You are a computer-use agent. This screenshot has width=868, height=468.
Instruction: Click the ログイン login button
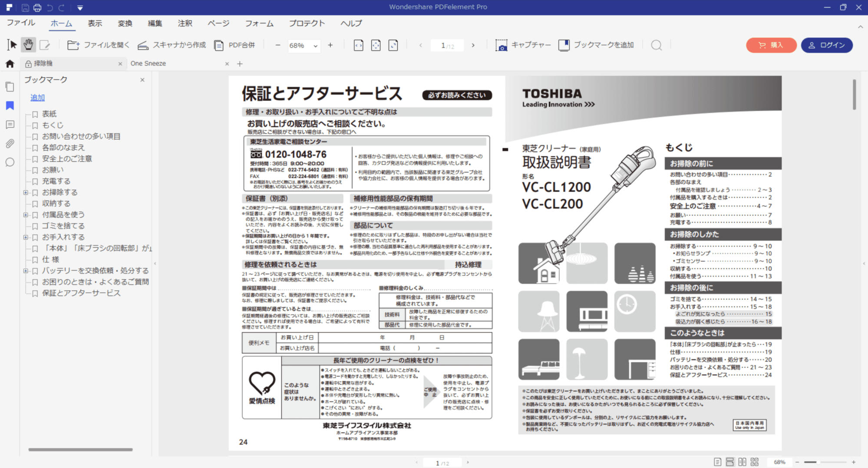827,45
